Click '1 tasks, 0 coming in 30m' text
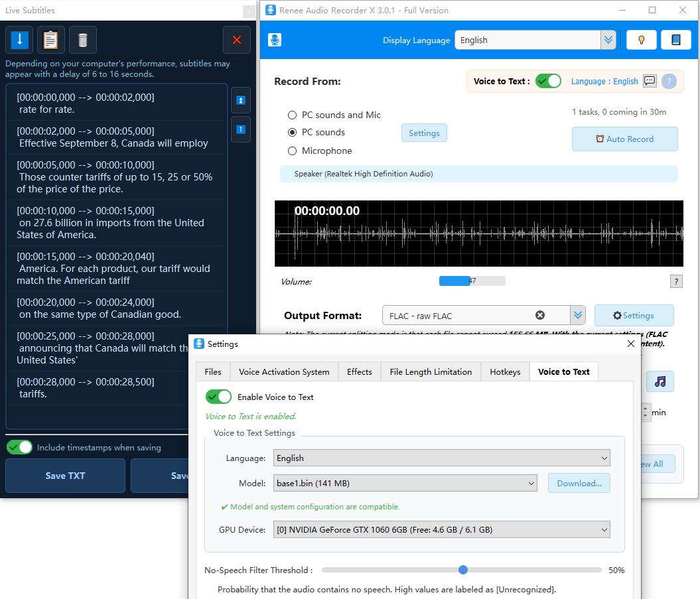This screenshot has width=700, height=599. click(x=619, y=112)
